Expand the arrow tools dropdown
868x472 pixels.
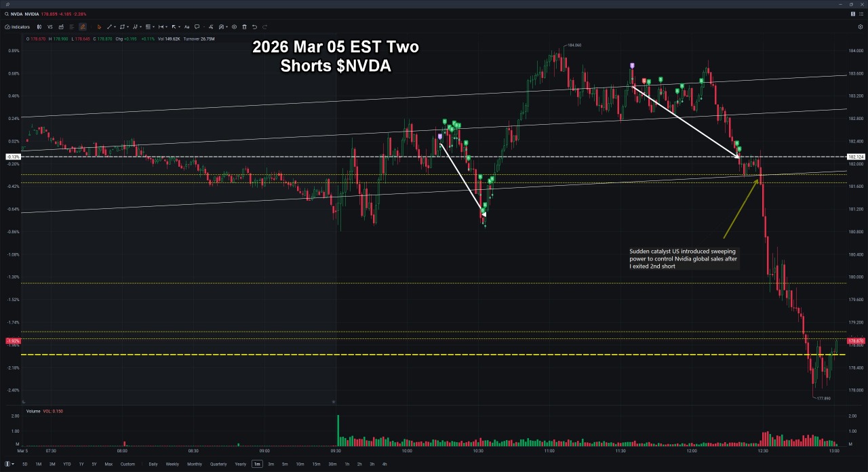[180, 27]
